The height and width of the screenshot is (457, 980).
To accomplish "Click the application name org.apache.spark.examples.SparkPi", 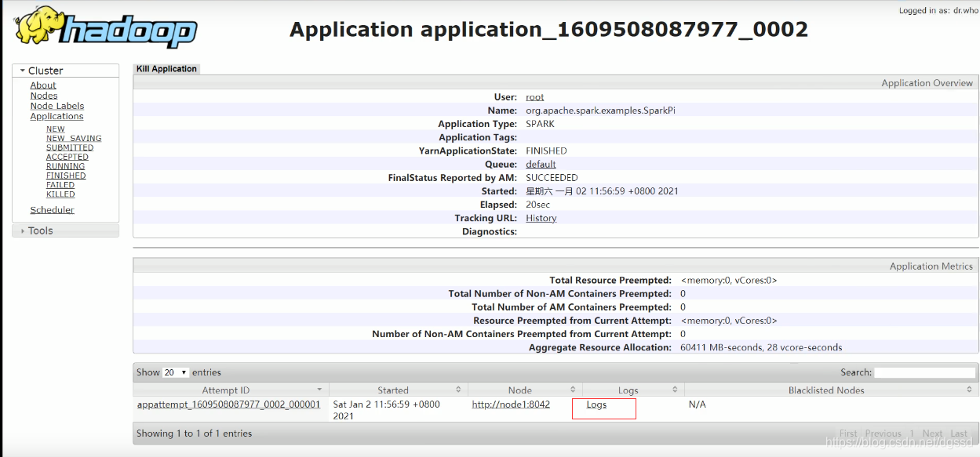I will [600, 111].
